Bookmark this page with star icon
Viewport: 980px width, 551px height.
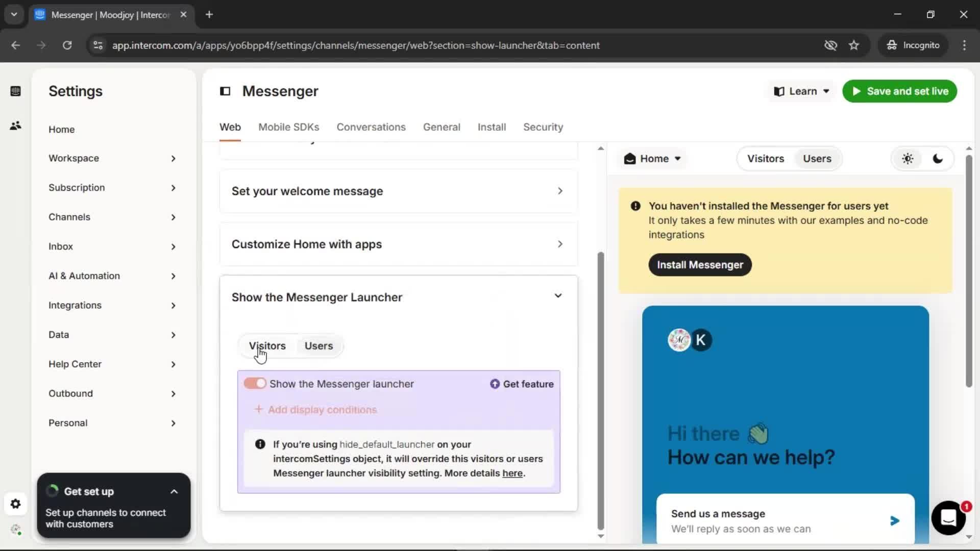pos(854,45)
